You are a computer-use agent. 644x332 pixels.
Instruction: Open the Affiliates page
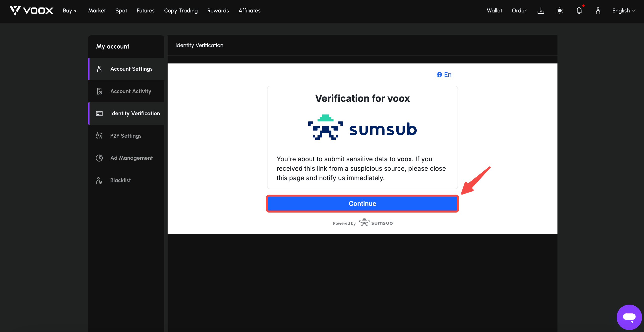[x=249, y=10]
